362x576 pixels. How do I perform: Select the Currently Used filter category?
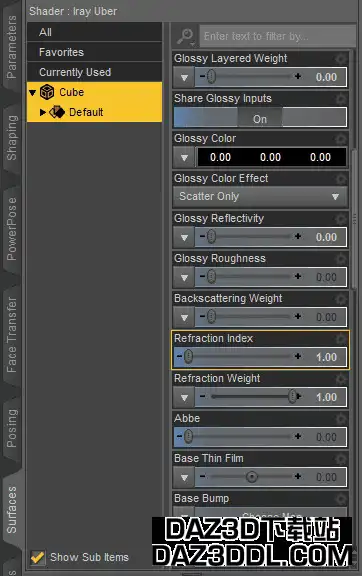click(x=94, y=72)
